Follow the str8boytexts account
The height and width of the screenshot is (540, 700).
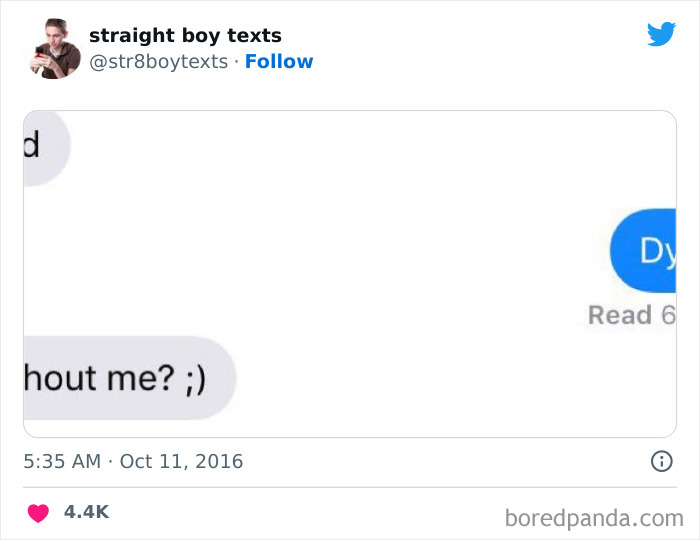tap(279, 62)
